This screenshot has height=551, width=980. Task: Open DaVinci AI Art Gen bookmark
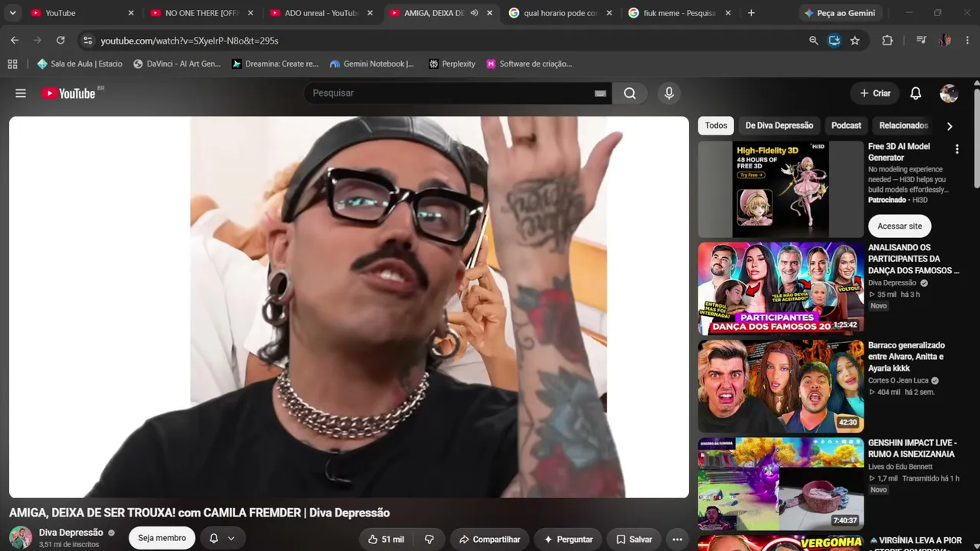(x=177, y=64)
